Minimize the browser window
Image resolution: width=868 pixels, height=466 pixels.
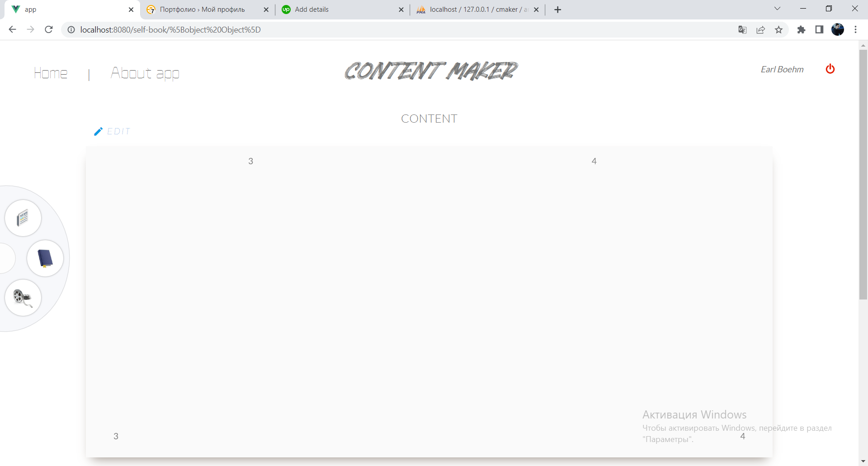coord(803,9)
